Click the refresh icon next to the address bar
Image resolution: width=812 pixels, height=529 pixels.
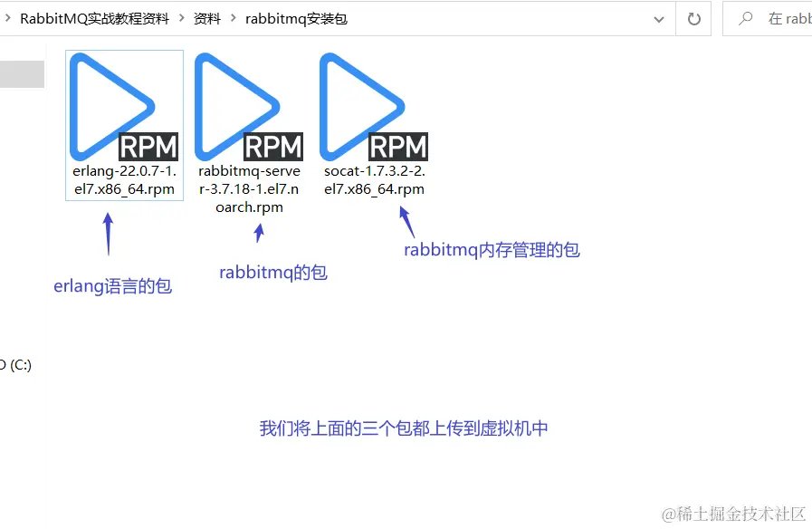[693, 17]
